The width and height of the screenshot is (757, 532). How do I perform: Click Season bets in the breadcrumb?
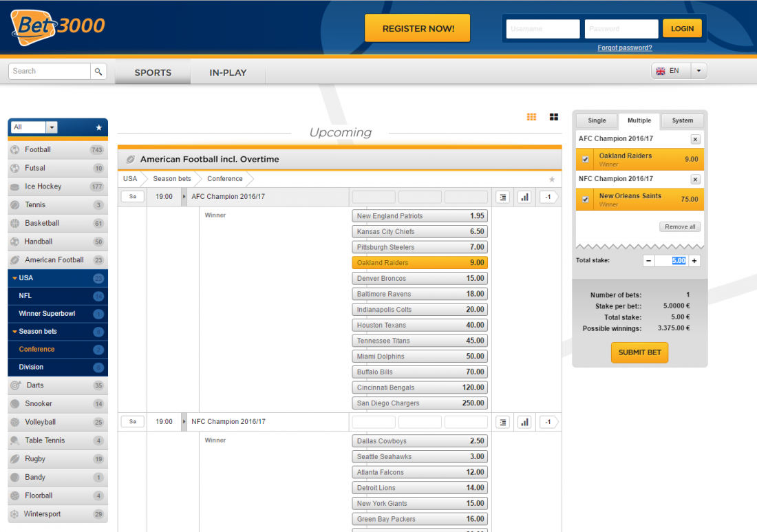coord(172,179)
